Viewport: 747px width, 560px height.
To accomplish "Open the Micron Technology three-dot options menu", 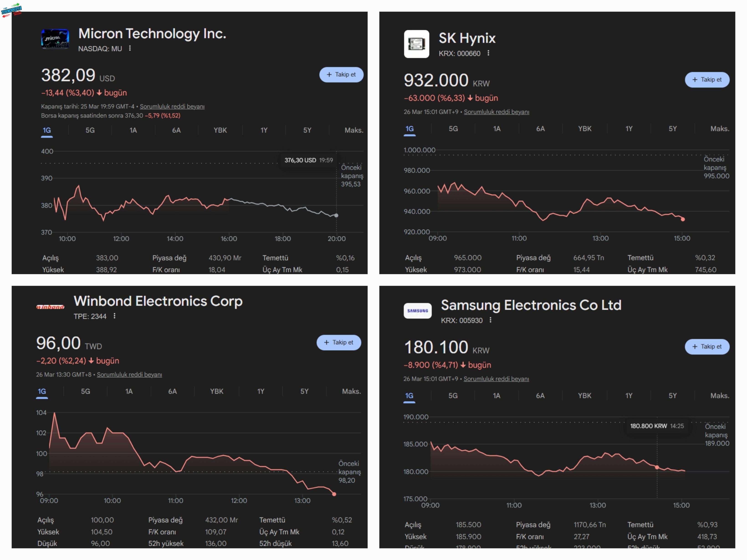I will [x=130, y=49].
